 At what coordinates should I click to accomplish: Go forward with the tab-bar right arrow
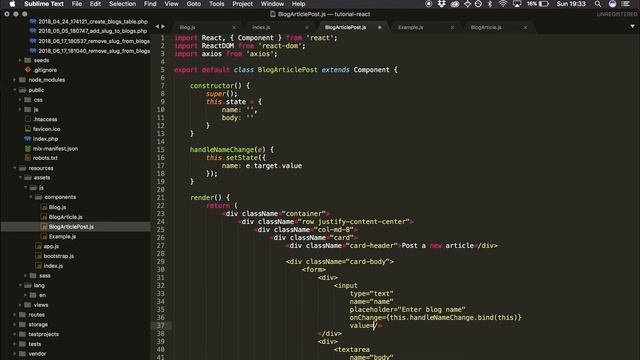(163, 27)
